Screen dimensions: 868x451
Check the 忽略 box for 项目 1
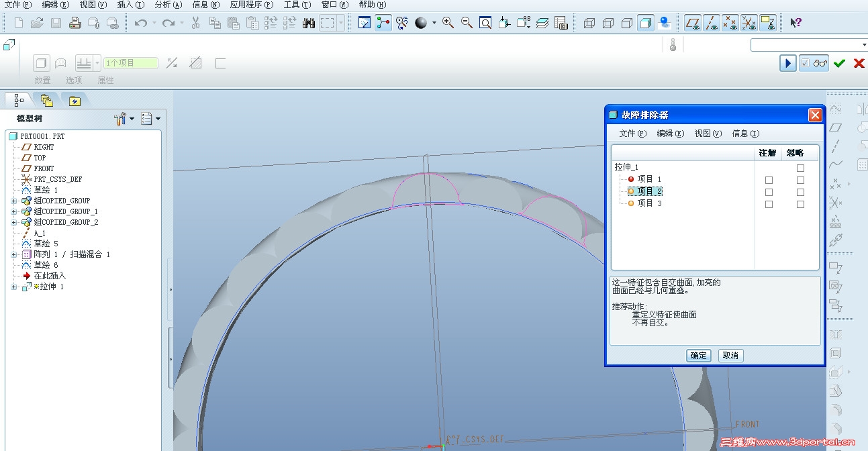(800, 180)
